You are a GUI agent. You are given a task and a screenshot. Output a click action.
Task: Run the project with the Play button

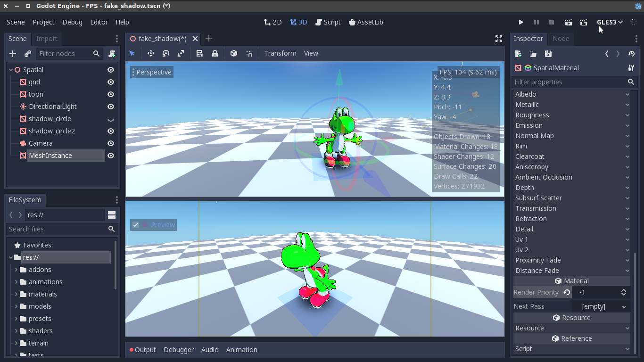pyautogui.click(x=521, y=22)
